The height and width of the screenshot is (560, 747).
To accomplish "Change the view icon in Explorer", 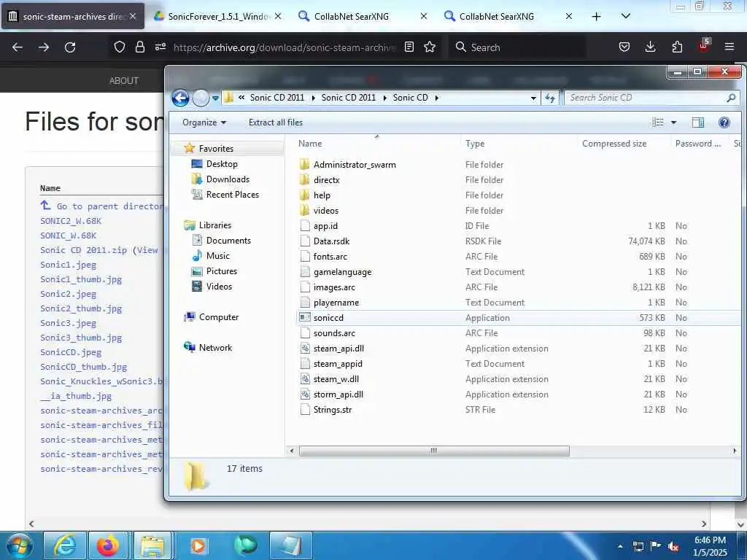I will [657, 122].
